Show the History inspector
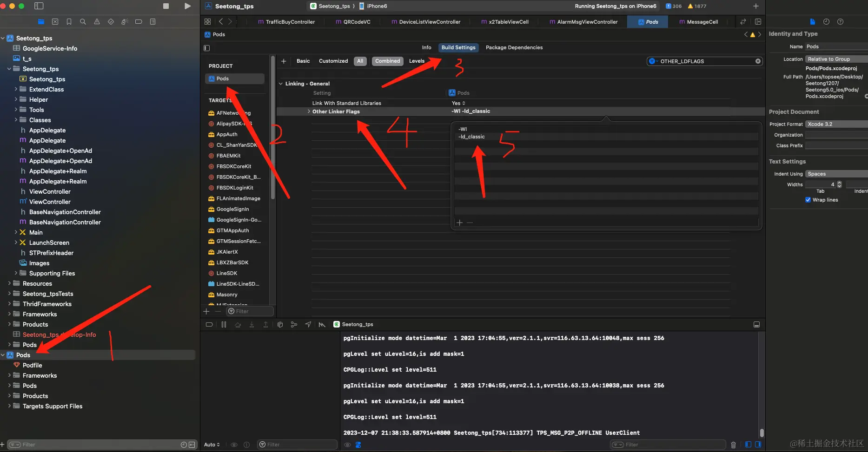Image resolution: width=868 pixels, height=452 pixels. [x=826, y=22]
